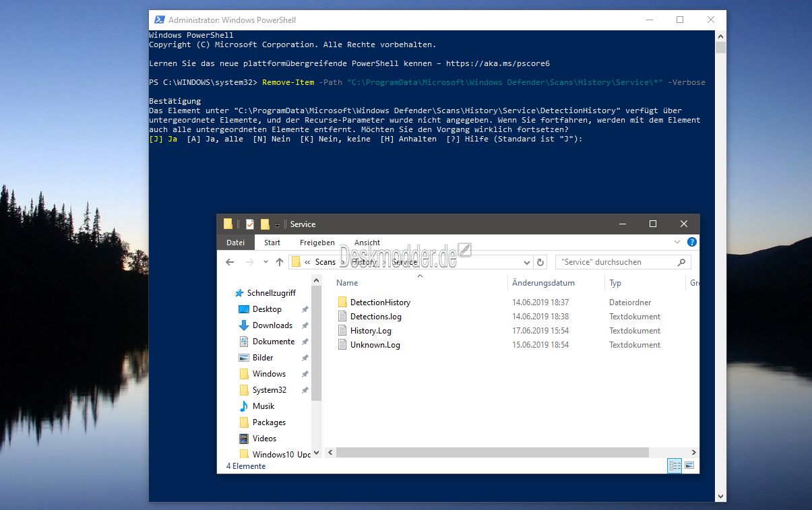Open Schnellzugriff in the navigation pane

point(272,293)
